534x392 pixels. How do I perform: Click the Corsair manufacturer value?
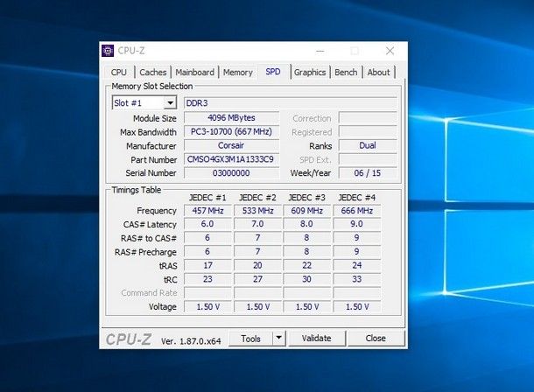(x=231, y=145)
